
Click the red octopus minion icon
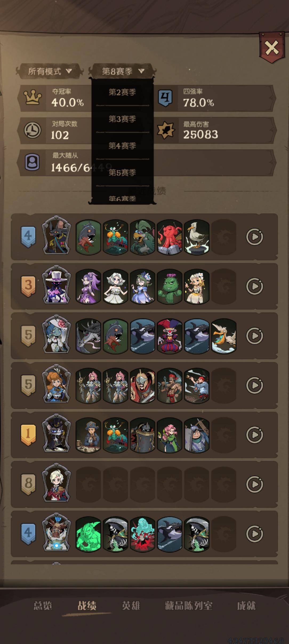170,237
